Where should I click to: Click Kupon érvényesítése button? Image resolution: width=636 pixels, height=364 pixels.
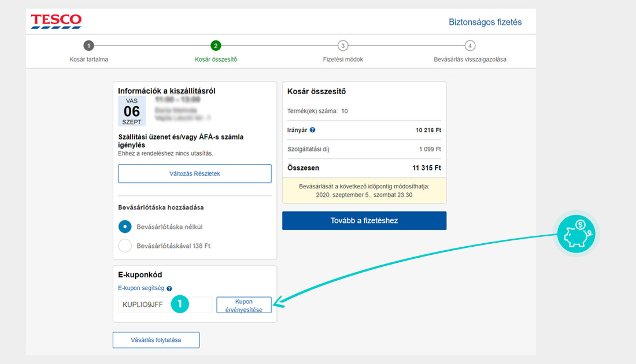click(x=243, y=306)
